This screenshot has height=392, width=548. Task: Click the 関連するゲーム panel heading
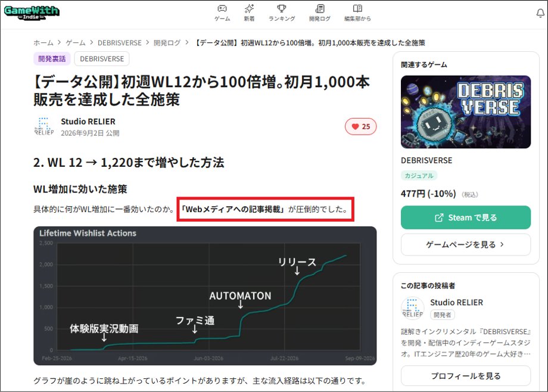(424, 65)
